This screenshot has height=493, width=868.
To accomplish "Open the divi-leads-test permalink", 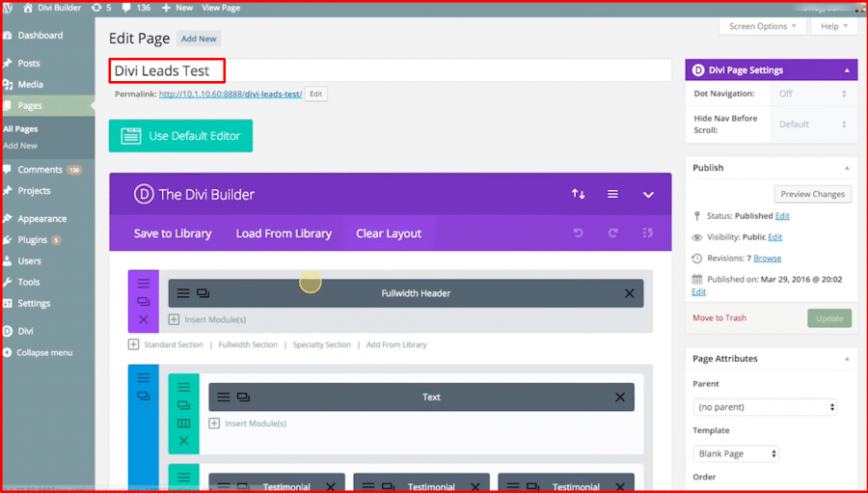I will point(231,95).
